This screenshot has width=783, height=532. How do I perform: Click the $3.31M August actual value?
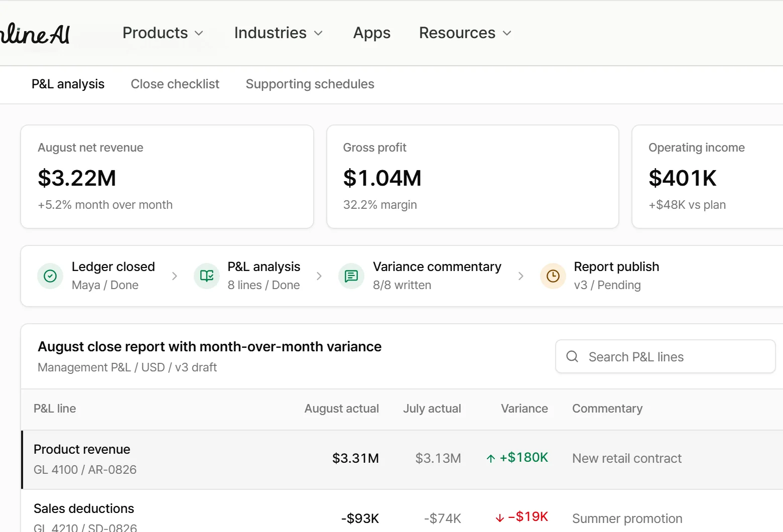point(355,458)
